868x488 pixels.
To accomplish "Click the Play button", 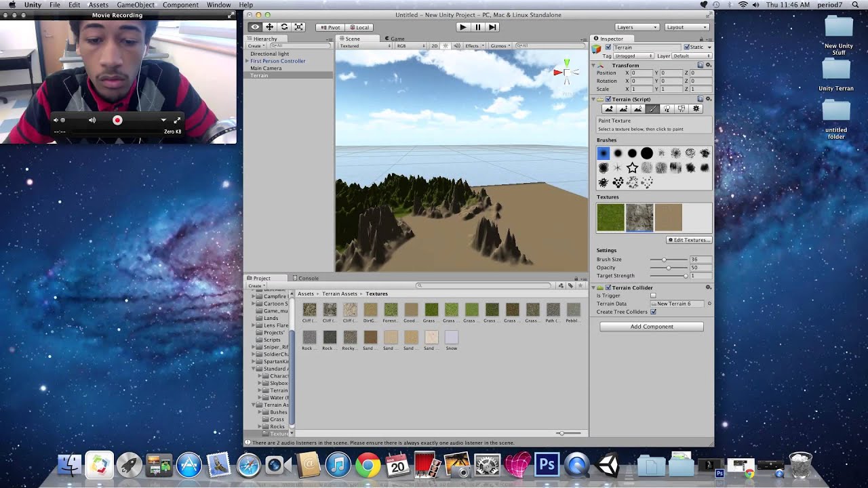I will (x=463, y=27).
